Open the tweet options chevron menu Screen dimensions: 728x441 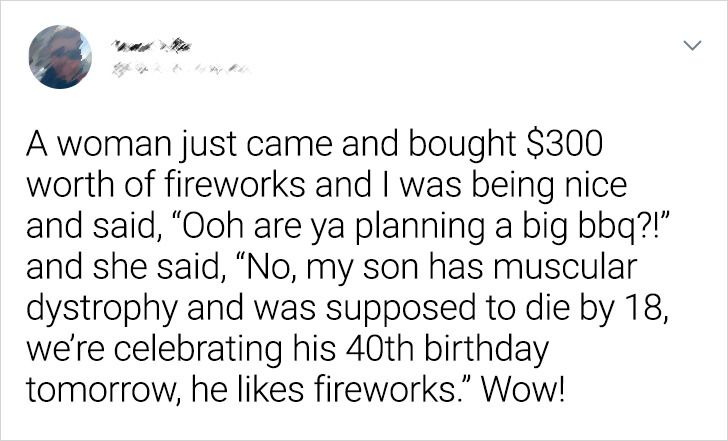coord(690,46)
